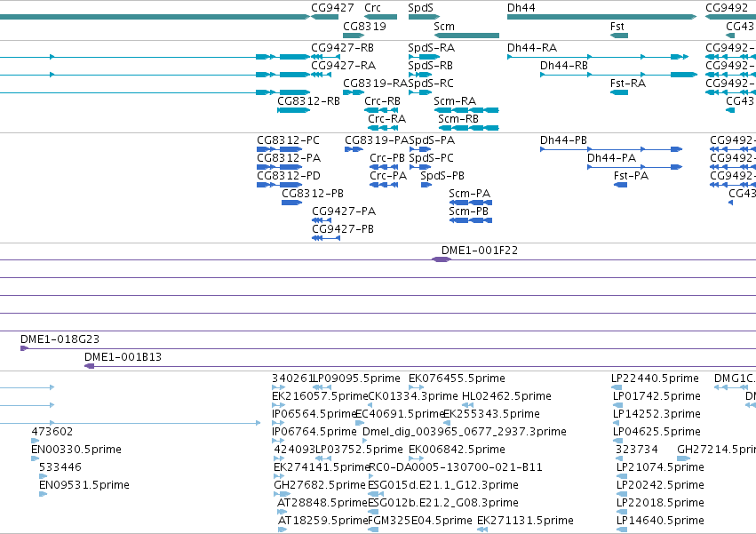Select EST LP22018.5prime
The image size is (756, 534).
coord(622,512)
